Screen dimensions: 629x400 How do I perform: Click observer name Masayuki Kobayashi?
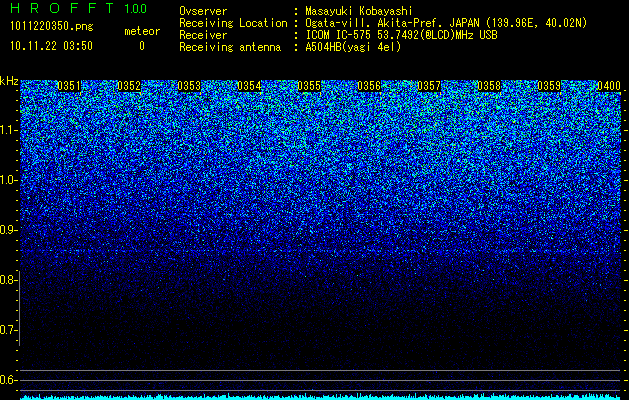pos(359,11)
